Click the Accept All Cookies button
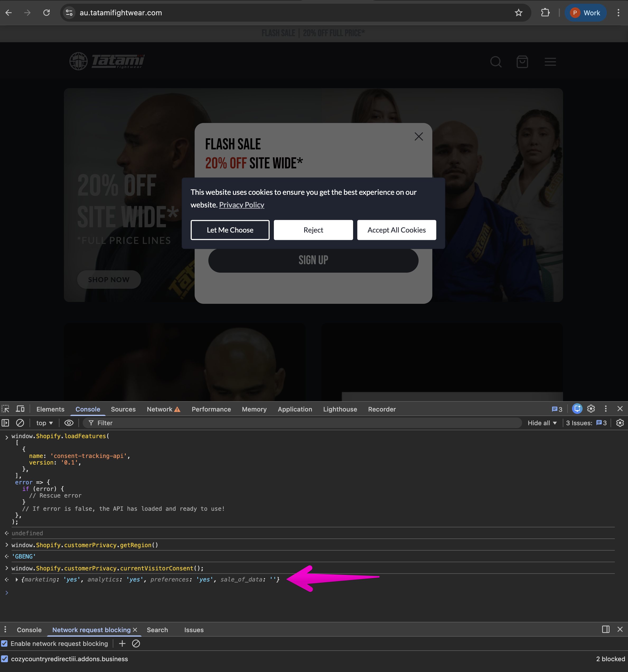This screenshot has height=672, width=628. (396, 230)
